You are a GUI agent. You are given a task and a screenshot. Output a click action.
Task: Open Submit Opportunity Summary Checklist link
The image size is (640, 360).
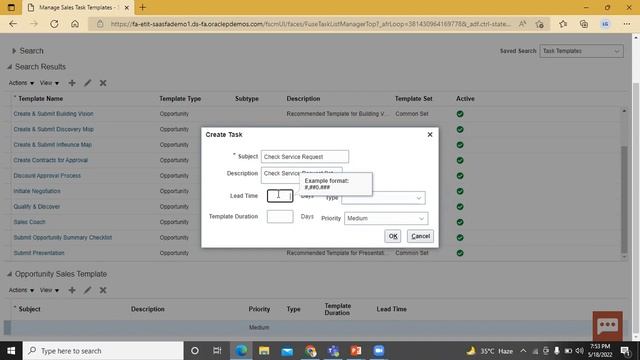pos(62,238)
